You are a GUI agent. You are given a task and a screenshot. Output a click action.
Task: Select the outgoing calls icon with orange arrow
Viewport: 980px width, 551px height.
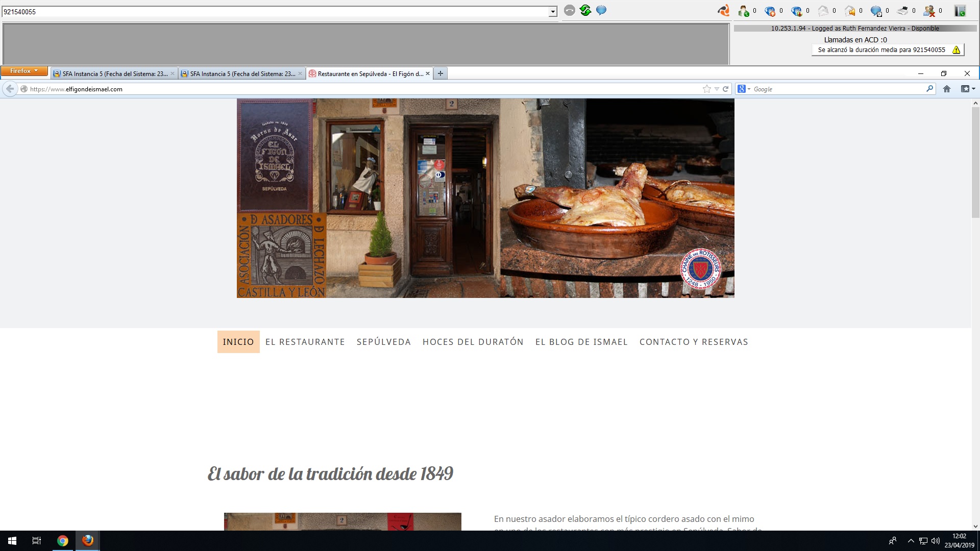769,10
